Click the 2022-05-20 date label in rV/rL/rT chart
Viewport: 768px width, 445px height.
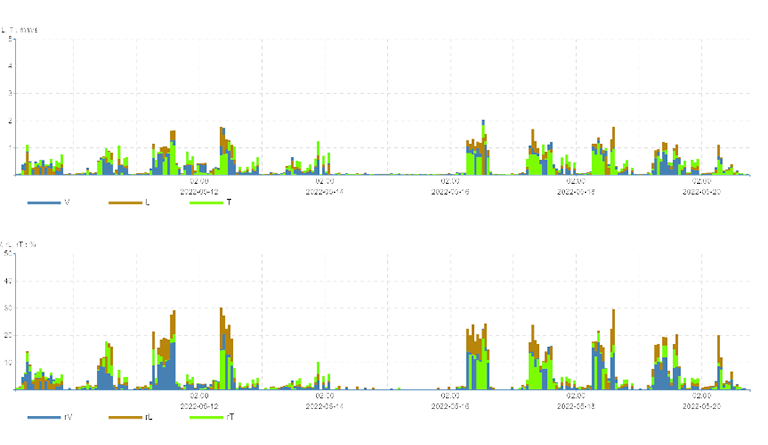701,406
